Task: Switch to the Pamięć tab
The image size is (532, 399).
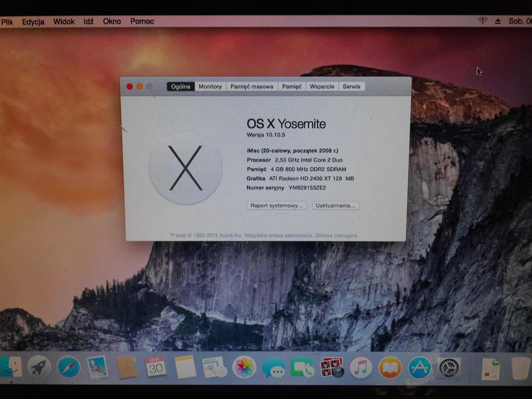Action: point(292,87)
